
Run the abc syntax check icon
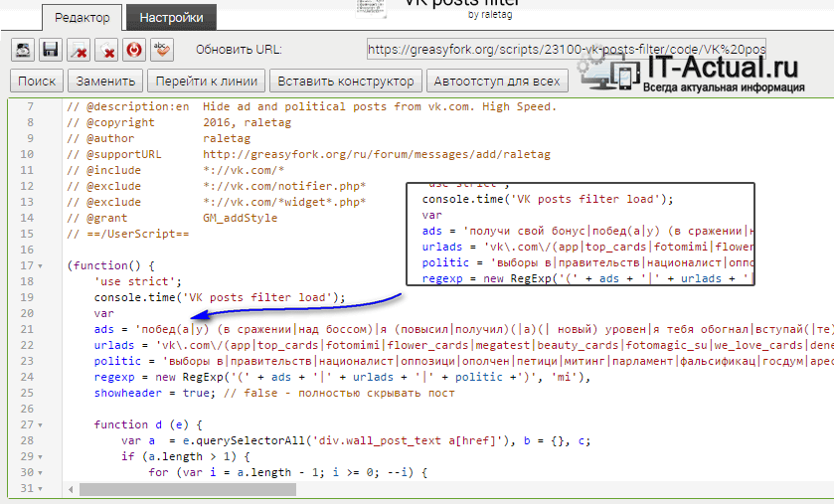pyautogui.click(x=162, y=50)
